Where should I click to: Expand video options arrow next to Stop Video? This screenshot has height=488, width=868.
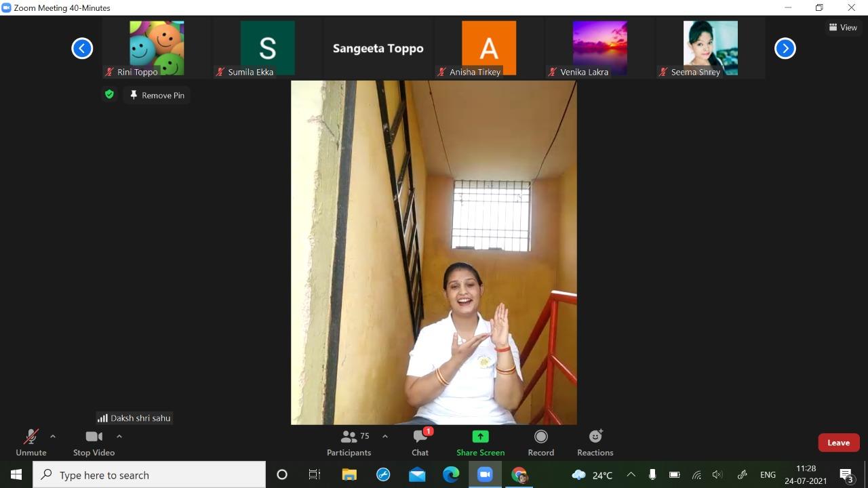(x=119, y=436)
